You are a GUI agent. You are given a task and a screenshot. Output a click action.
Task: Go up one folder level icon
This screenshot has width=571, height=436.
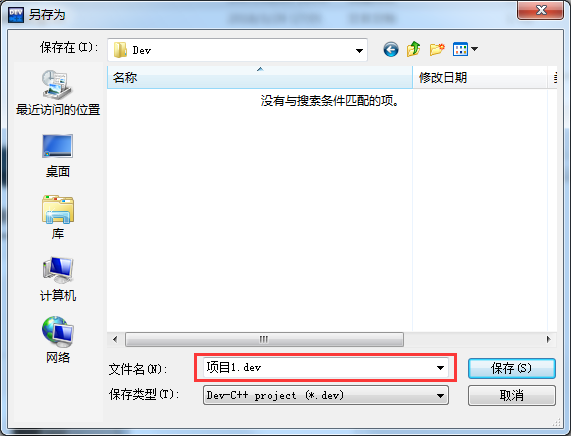pos(414,49)
